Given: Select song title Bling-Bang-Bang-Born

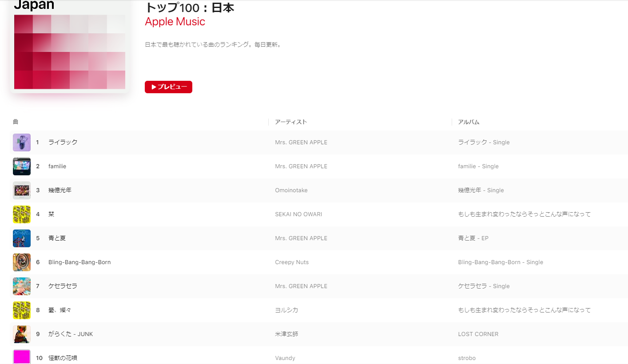Looking at the screenshot, I should [79, 262].
